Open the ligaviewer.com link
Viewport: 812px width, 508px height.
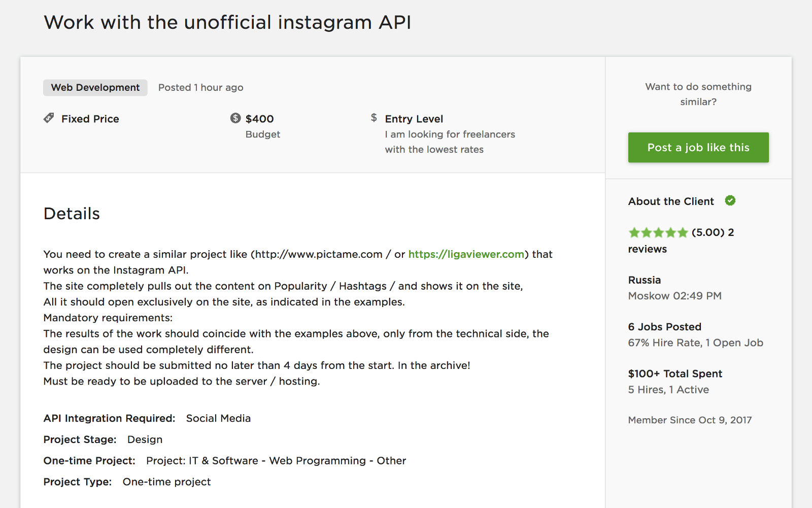pyautogui.click(x=466, y=254)
